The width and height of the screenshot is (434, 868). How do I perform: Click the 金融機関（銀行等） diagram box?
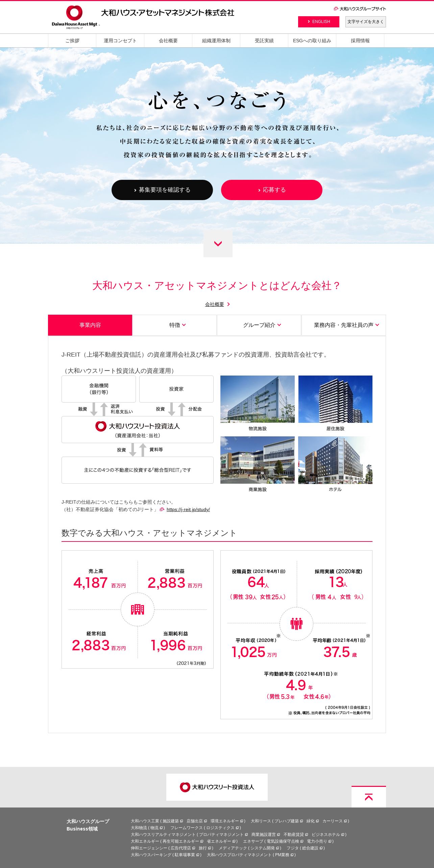point(99,389)
